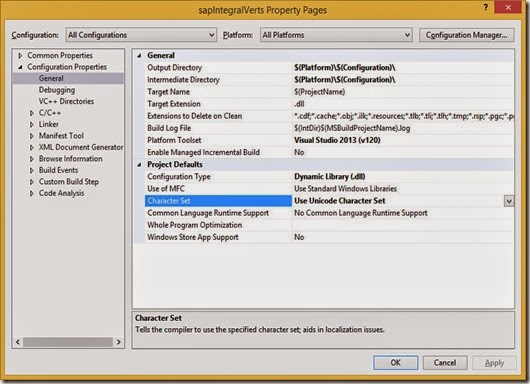
Task: Open the Platform dropdown
Action: pyautogui.click(x=336, y=35)
